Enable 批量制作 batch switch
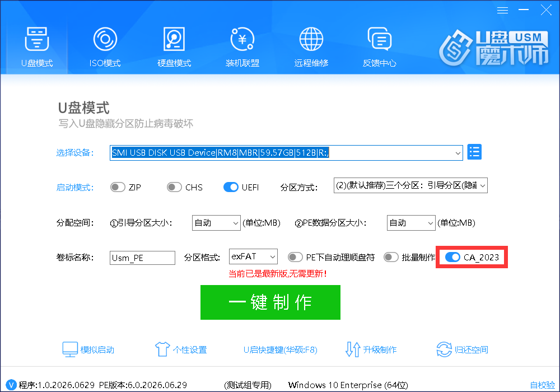 click(x=391, y=257)
